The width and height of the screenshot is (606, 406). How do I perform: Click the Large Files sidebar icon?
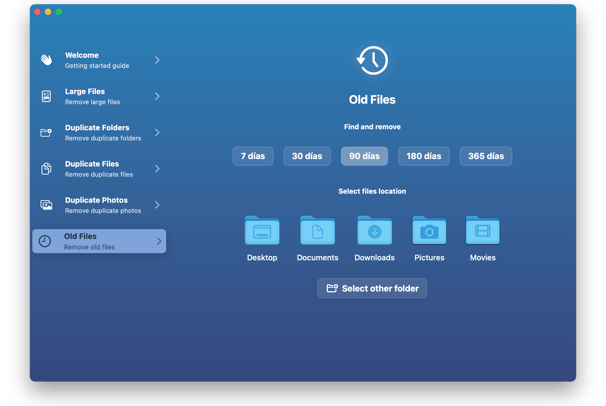46,96
